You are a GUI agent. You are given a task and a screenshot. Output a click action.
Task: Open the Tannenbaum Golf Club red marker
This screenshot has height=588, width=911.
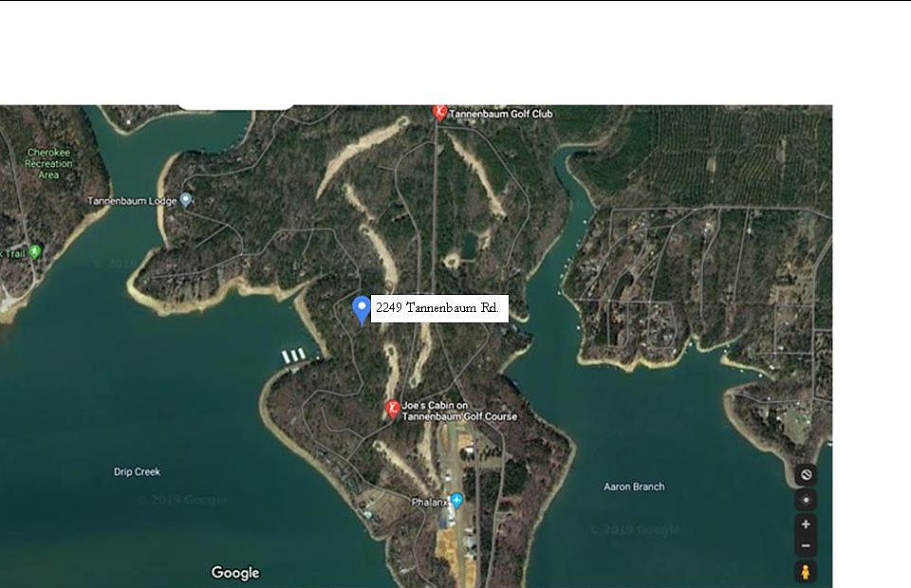[439, 113]
